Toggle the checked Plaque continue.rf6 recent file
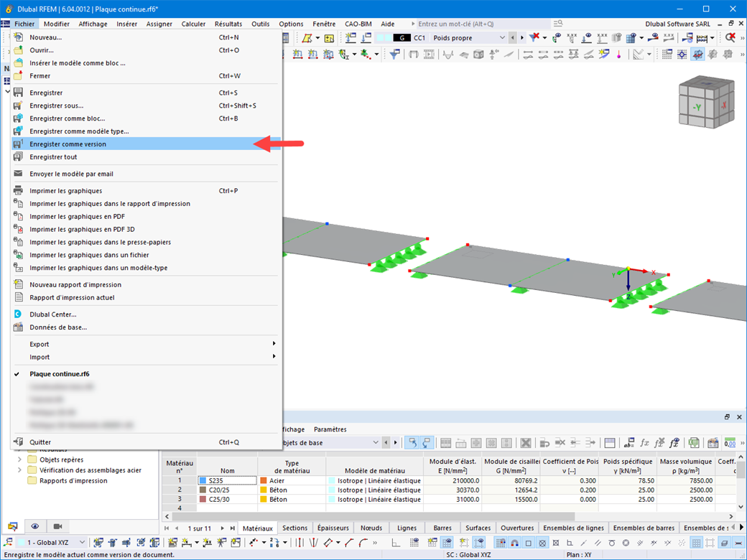This screenshot has height=560, width=747. (x=60, y=374)
